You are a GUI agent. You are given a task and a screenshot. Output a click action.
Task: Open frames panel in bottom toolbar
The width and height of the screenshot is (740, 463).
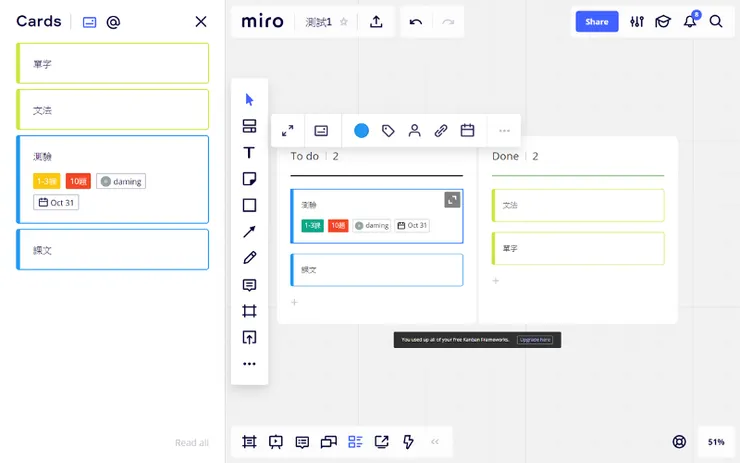[249, 442]
